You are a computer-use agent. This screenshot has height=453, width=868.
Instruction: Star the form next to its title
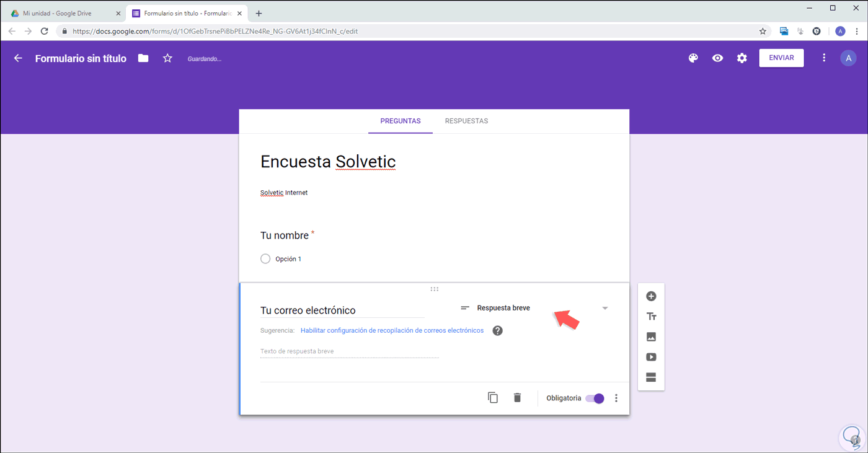(167, 58)
